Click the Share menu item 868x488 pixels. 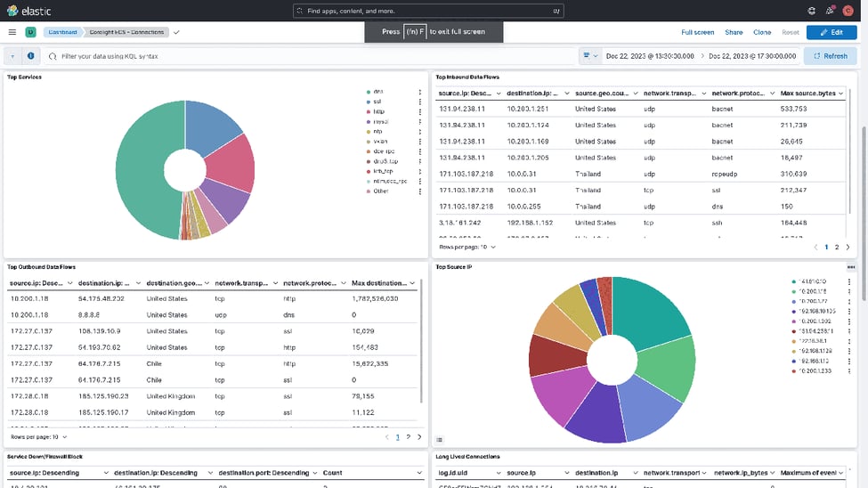coord(734,32)
